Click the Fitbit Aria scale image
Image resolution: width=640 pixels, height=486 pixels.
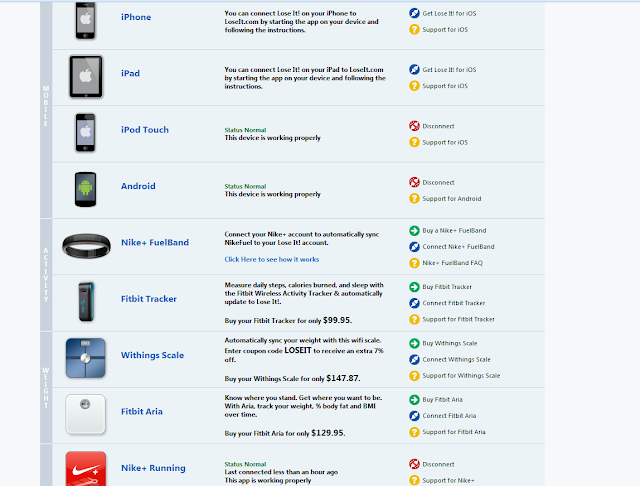pyautogui.click(x=85, y=414)
